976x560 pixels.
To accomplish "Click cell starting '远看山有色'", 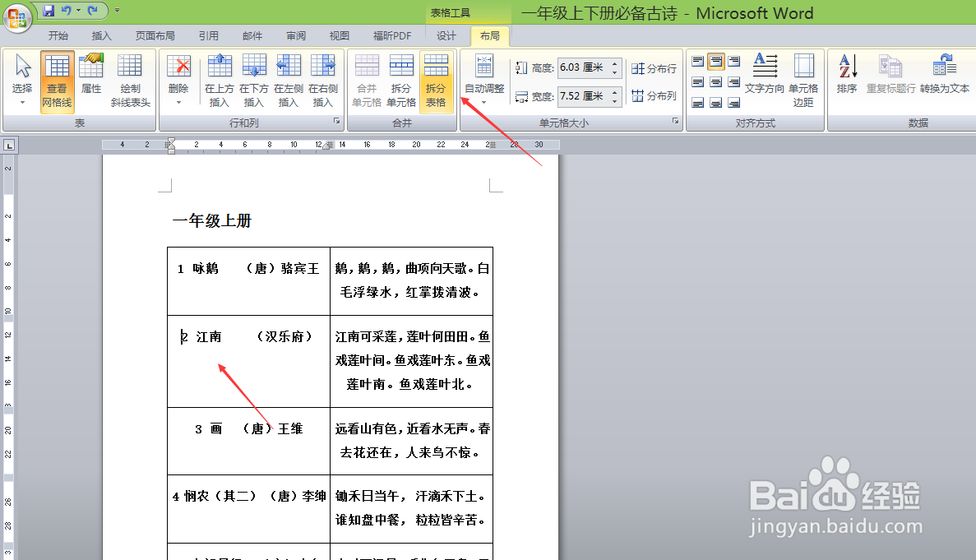I will [411, 441].
